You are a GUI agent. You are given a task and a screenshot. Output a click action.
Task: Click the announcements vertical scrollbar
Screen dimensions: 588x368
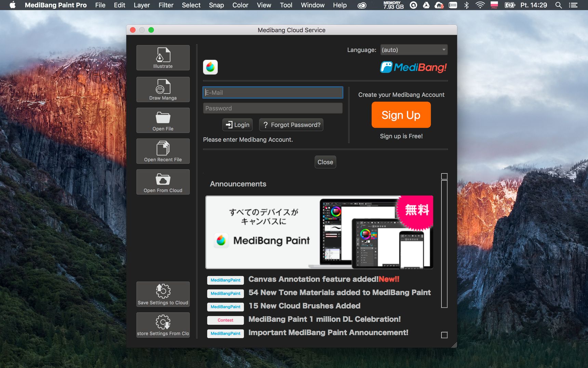(444, 244)
